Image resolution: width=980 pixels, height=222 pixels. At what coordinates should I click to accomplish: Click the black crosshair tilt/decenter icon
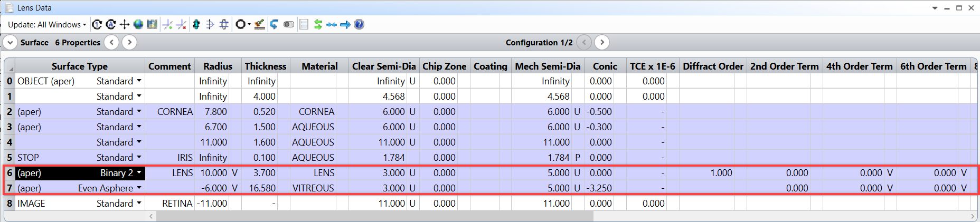(x=125, y=24)
